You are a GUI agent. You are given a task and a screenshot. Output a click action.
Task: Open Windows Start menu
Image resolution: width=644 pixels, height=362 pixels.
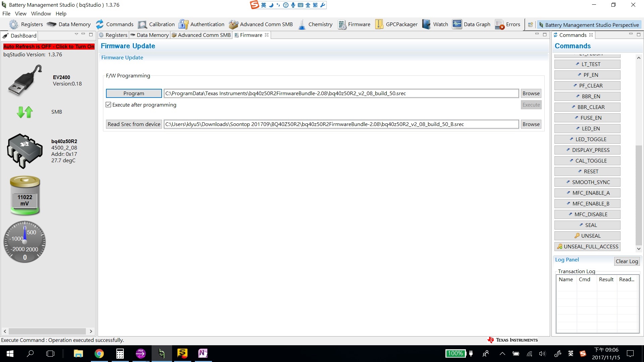10,354
